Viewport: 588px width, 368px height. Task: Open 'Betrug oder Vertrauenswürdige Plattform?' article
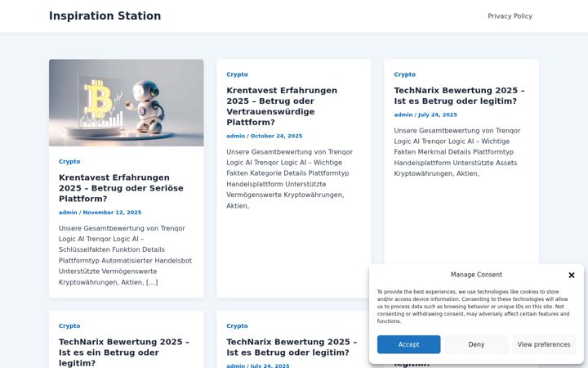(282, 106)
